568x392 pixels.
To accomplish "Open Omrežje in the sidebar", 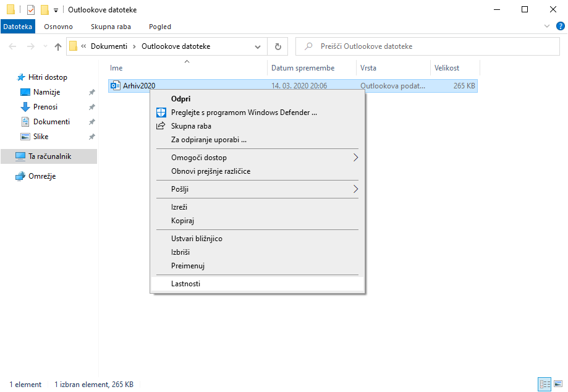I will click(x=42, y=176).
